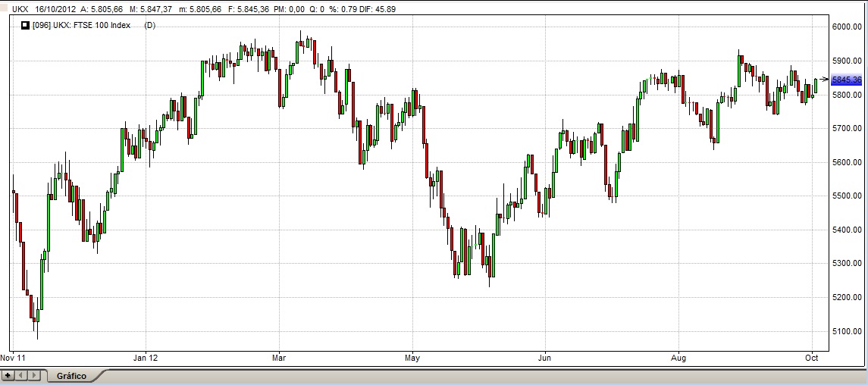868x385 pixels.
Task: Click the Mar date axis label
Action: click(278, 356)
